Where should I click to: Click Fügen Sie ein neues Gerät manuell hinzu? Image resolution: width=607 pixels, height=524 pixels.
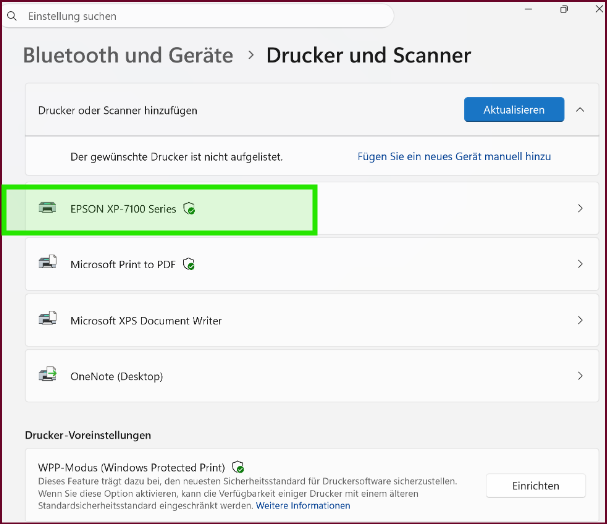(x=454, y=156)
